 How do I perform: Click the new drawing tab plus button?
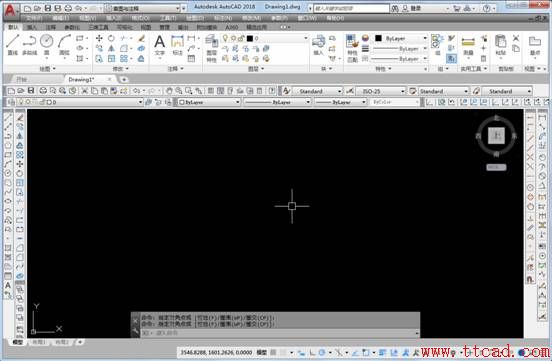[124, 80]
